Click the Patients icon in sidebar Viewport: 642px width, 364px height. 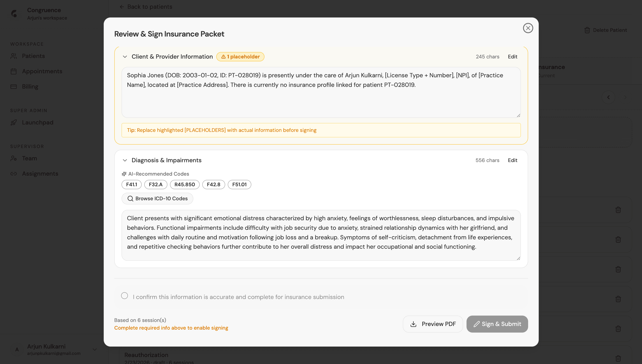14,56
